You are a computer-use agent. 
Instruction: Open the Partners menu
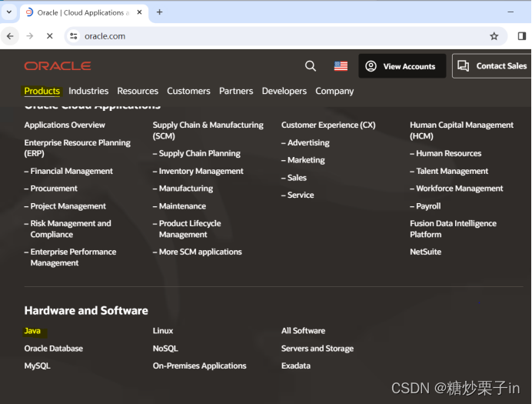pos(236,91)
